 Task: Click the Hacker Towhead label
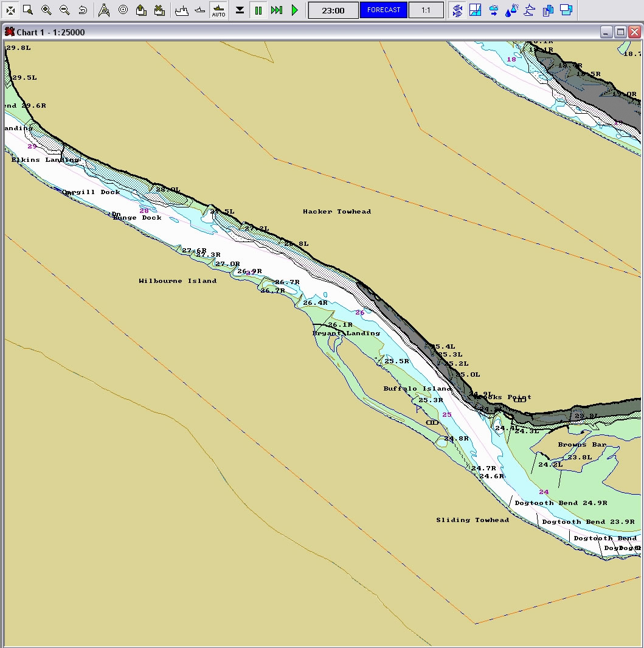click(337, 212)
